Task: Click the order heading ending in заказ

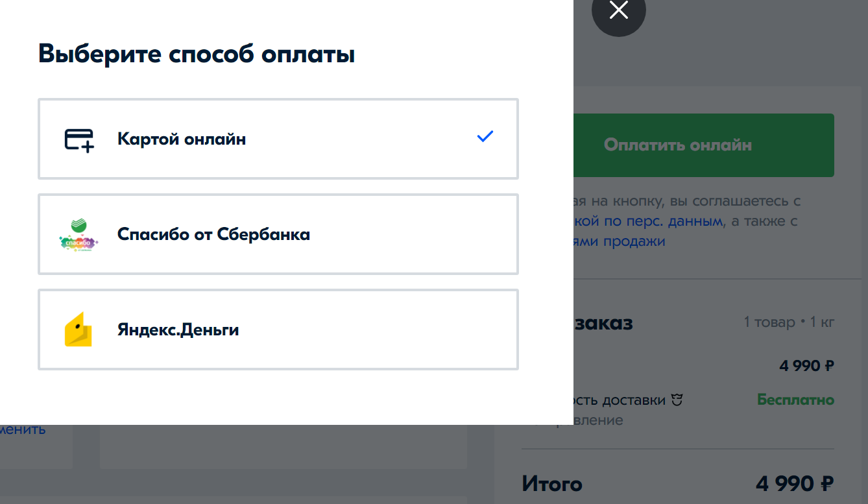Action: coord(603,323)
